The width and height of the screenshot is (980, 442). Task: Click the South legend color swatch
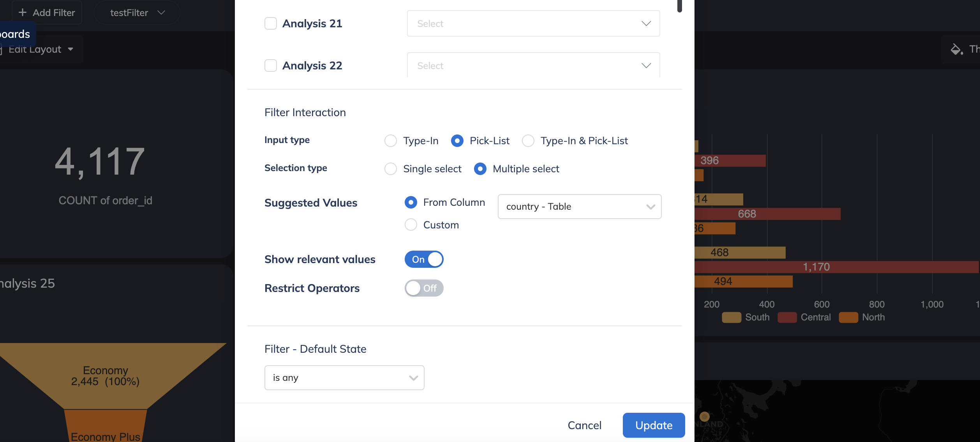731,317
